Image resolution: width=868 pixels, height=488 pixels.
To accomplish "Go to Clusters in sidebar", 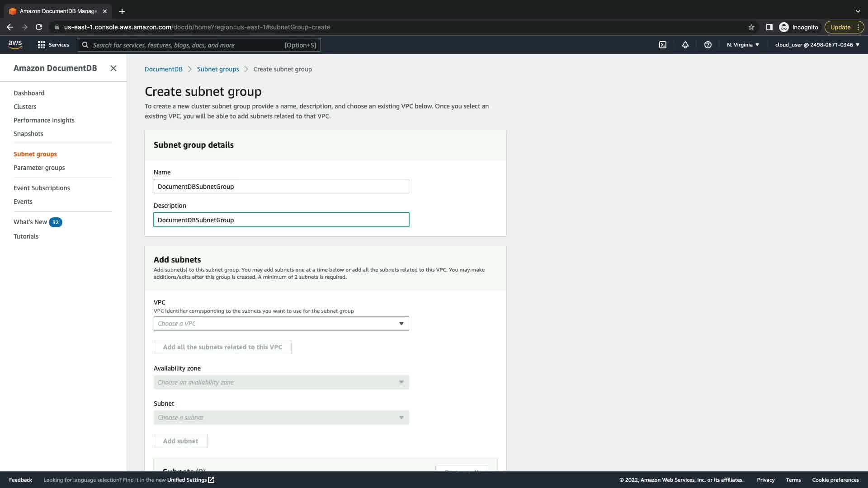I will [x=25, y=107].
